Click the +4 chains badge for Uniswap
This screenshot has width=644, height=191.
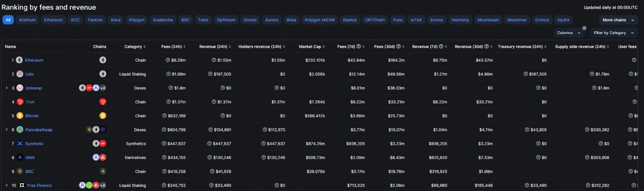tap(103, 88)
